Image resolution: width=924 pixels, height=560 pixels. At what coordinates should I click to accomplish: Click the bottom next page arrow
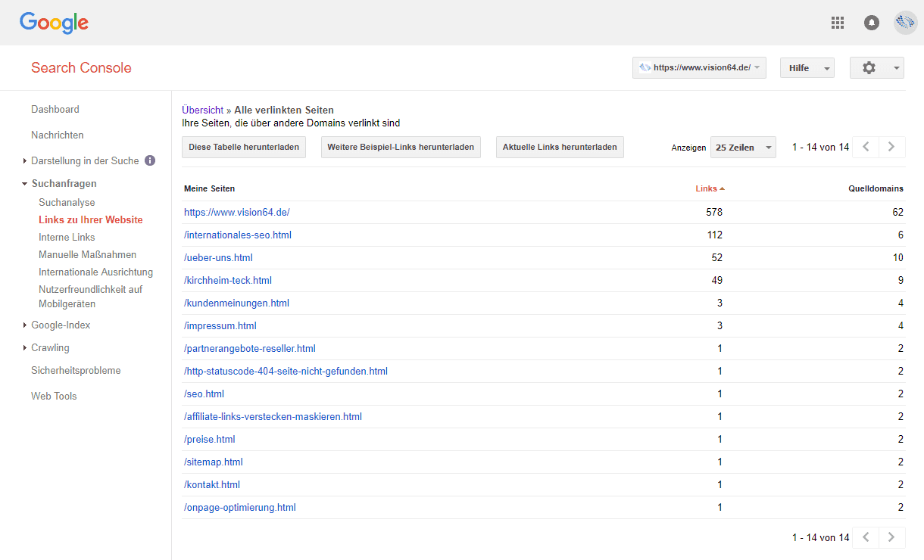pyautogui.click(x=892, y=537)
